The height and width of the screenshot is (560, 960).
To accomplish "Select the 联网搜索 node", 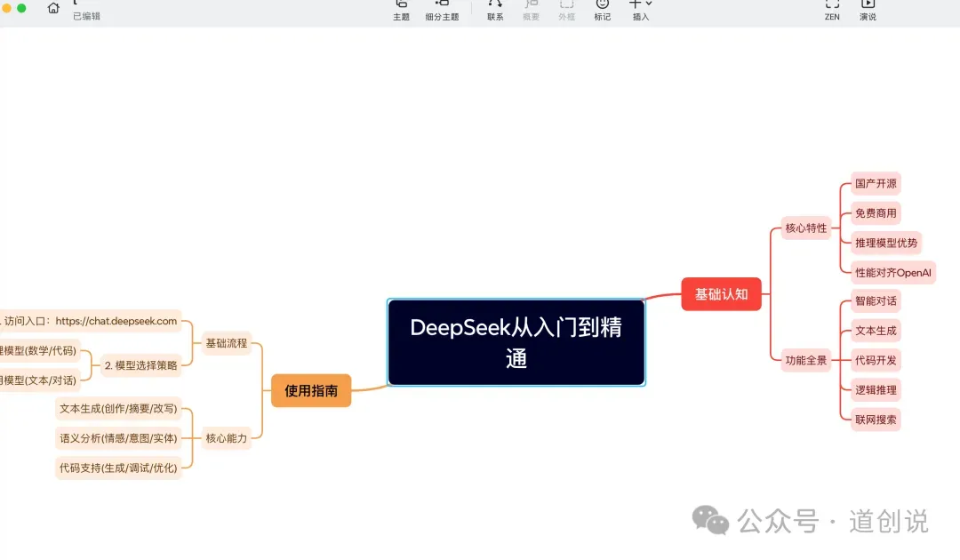I will 876,420.
